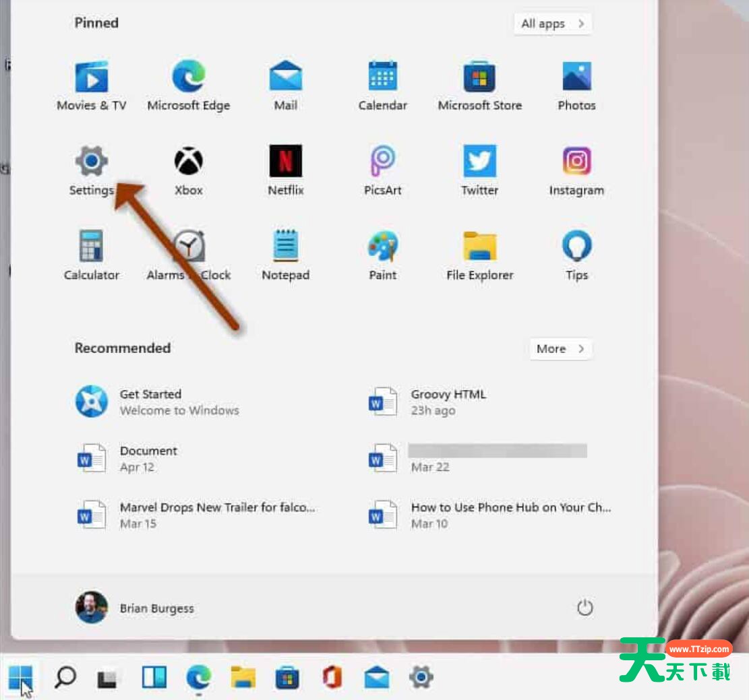Open Microsoft Store from pinned apps
Image resolution: width=749 pixels, height=700 pixels.
click(x=479, y=86)
